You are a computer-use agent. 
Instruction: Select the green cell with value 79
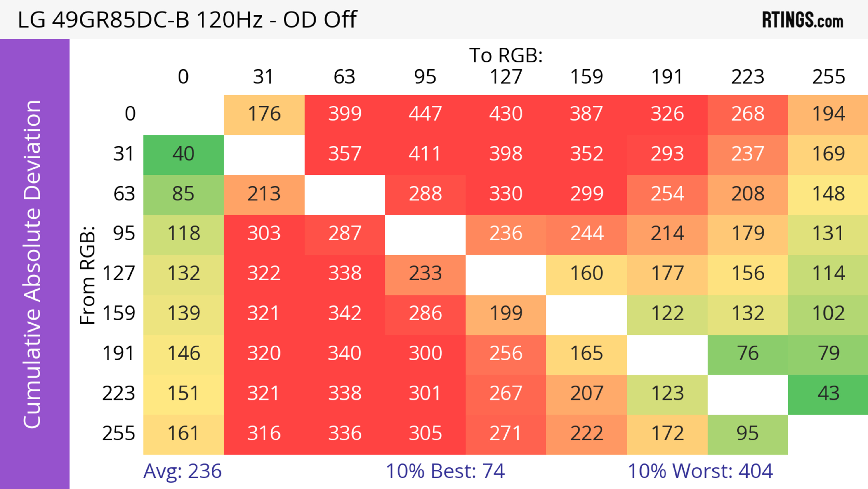[x=828, y=354]
